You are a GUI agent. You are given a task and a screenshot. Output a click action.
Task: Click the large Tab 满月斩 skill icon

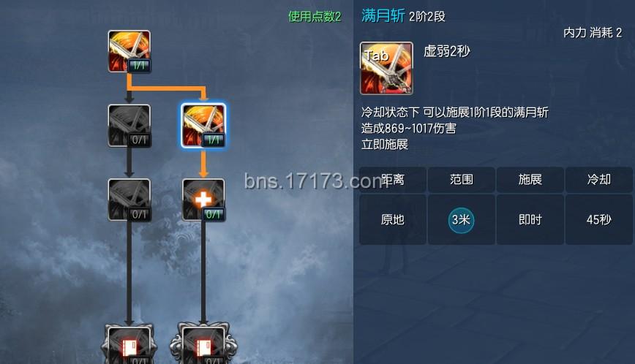click(386, 69)
